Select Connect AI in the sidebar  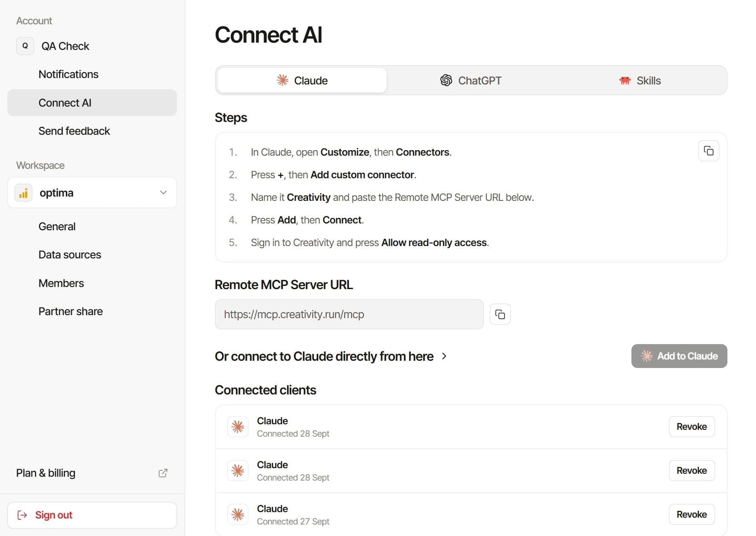(x=92, y=103)
